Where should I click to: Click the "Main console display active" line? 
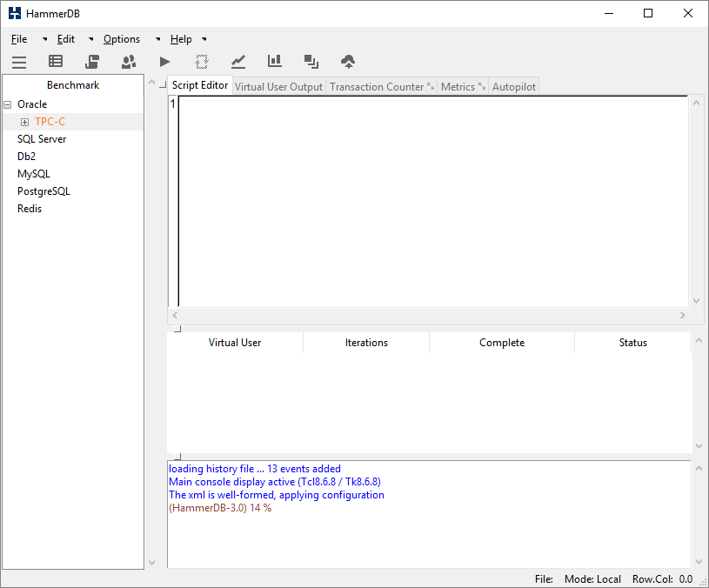tap(275, 482)
